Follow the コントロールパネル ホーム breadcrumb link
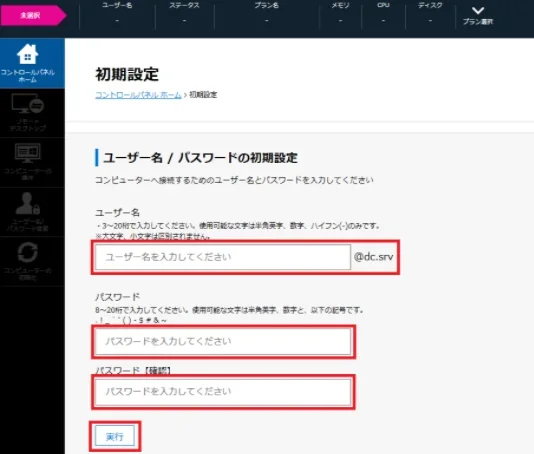The height and width of the screenshot is (454, 534). pos(138,95)
